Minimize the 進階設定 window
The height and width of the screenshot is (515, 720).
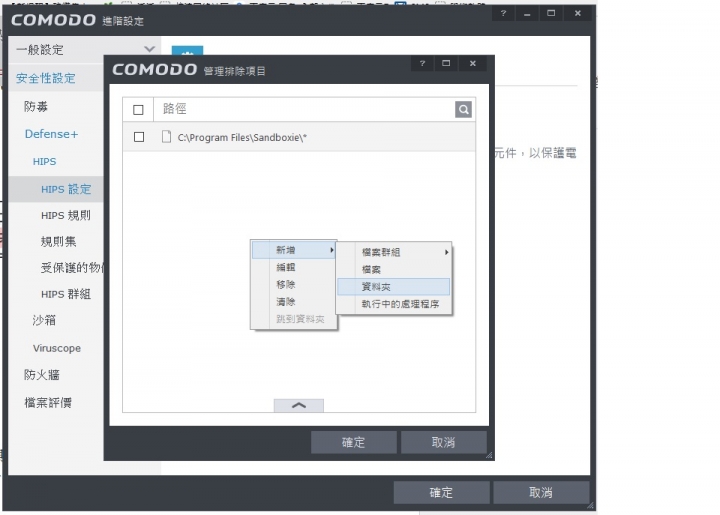point(527,13)
